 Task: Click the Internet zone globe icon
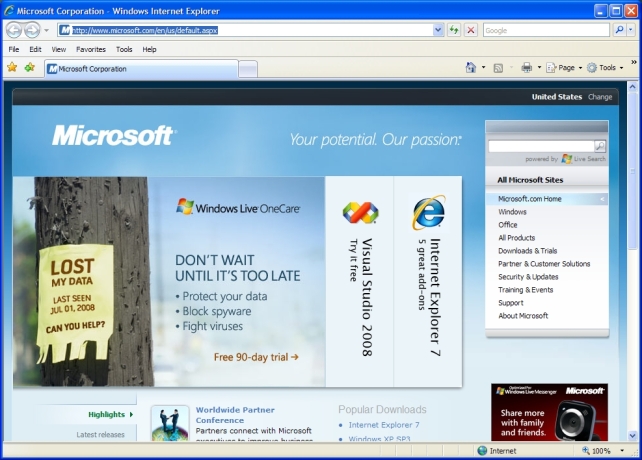pos(482,451)
